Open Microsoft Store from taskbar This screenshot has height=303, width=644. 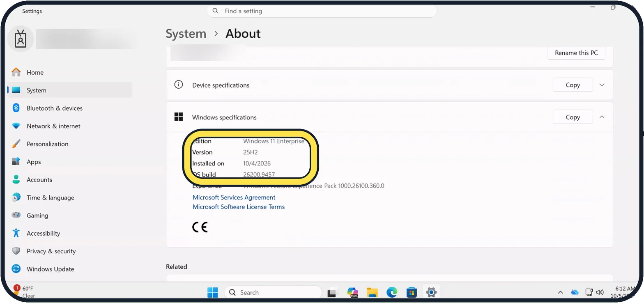click(412, 292)
